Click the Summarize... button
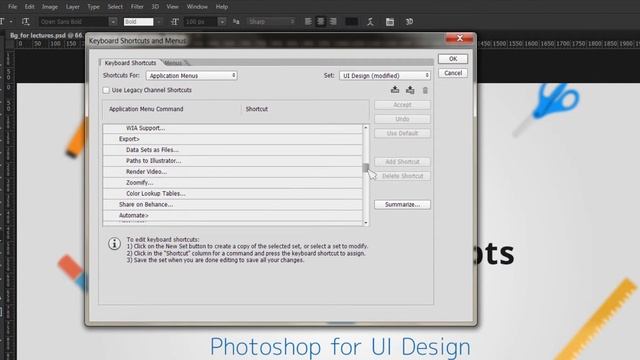 point(402,204)
